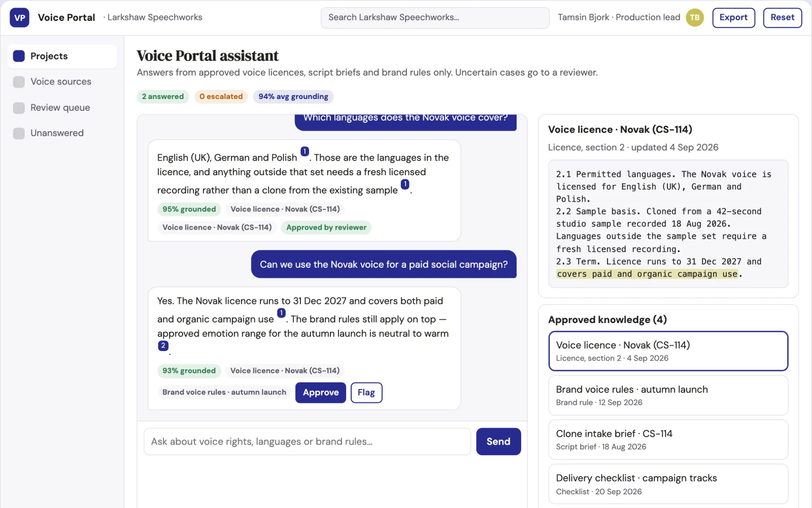Click the '2 answered' stat chip
Screen dimensions: 812x508
pyautogui.click(x=163, y=97)
